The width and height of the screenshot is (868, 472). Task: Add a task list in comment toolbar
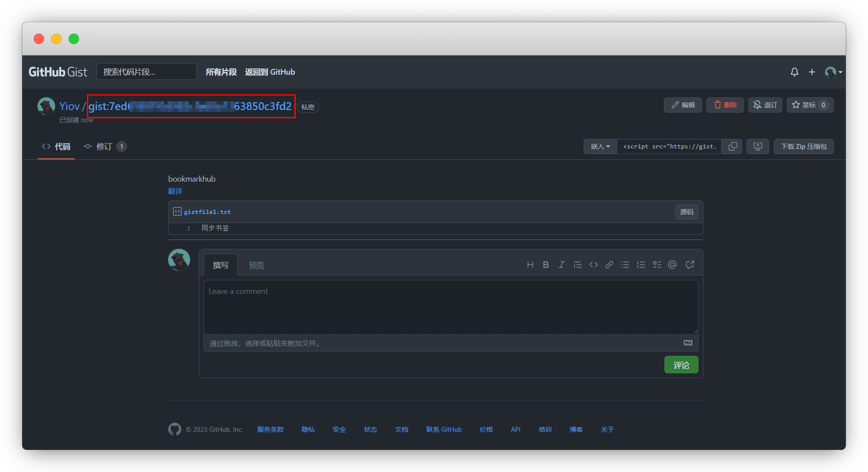(x=657, y=265)
